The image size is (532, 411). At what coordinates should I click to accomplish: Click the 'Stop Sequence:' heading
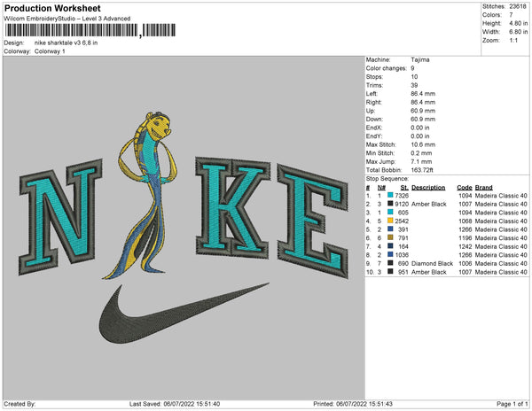pos(387,179)
